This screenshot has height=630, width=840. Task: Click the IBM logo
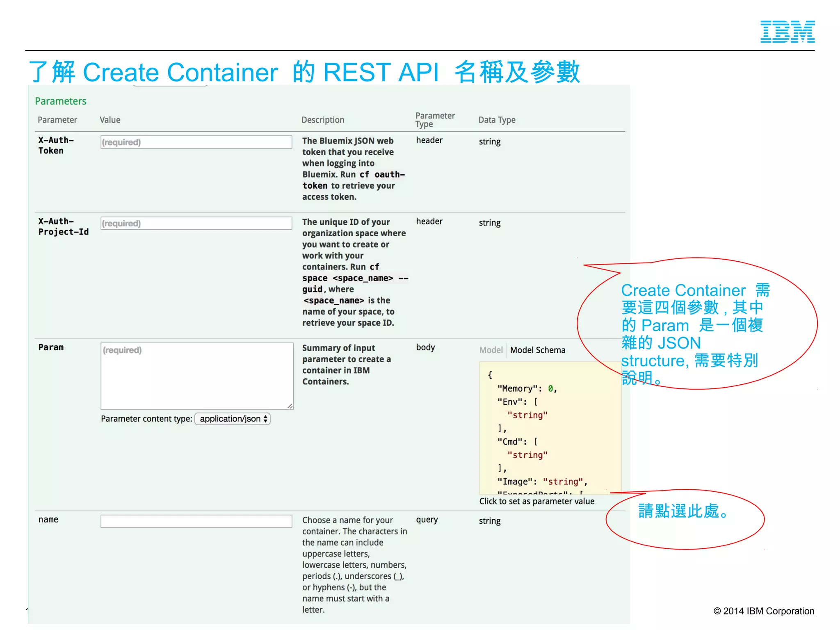pos(787,32)
